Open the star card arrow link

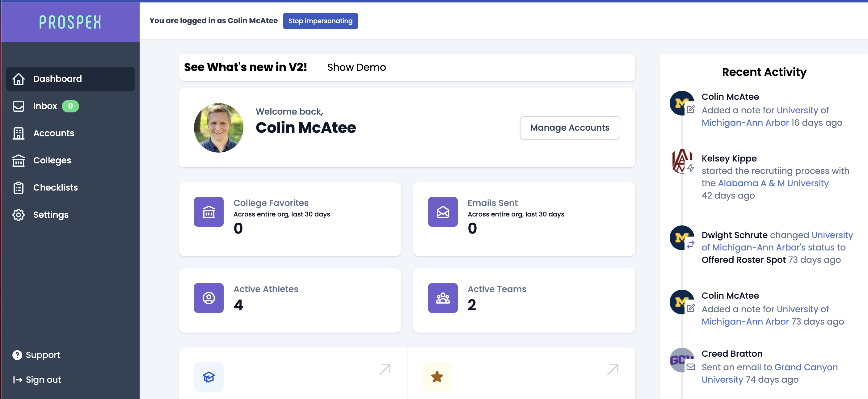(x=612, y=369)
